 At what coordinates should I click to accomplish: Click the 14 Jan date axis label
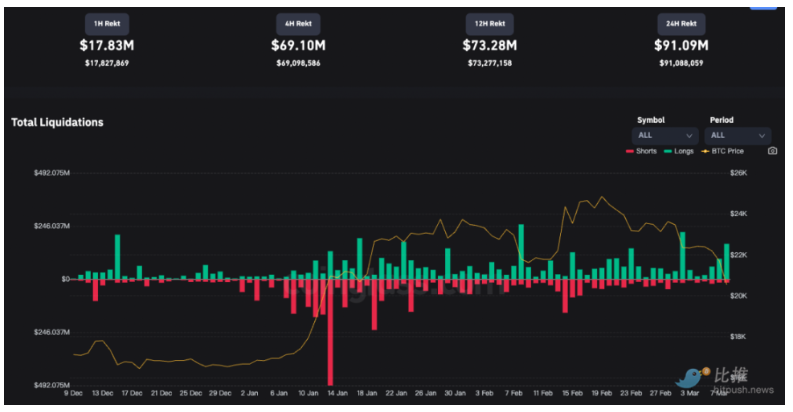(337, 393)
